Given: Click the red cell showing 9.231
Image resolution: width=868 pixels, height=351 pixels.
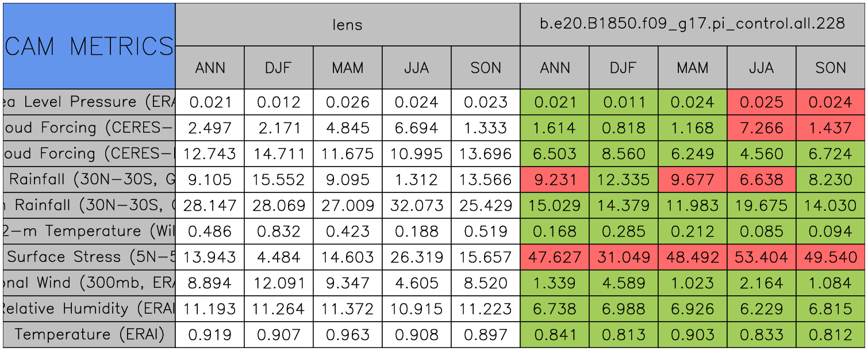Looking at the screenshot, I should [554, 179].
